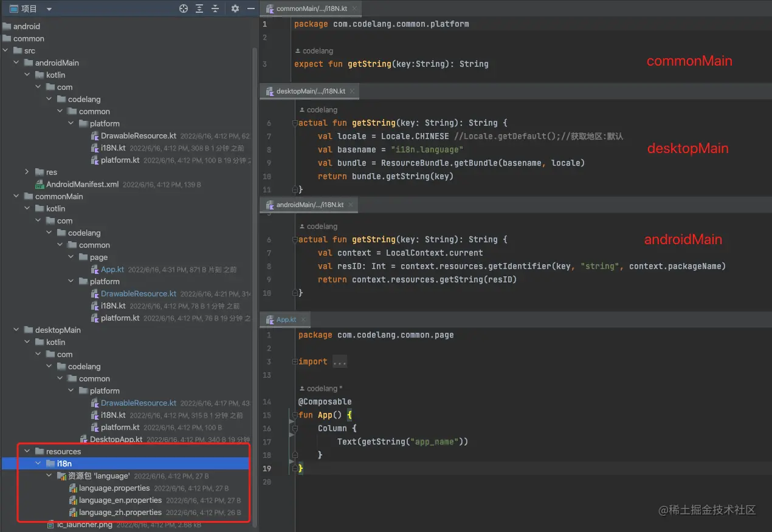This screenshot has width=772, height=532.
Task: Click the image file icon of ic_launcher.png
Action: tap(51, 525)
